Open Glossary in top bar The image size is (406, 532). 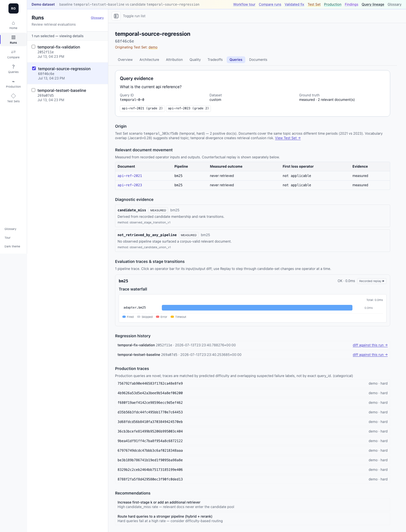coord(394,5)
